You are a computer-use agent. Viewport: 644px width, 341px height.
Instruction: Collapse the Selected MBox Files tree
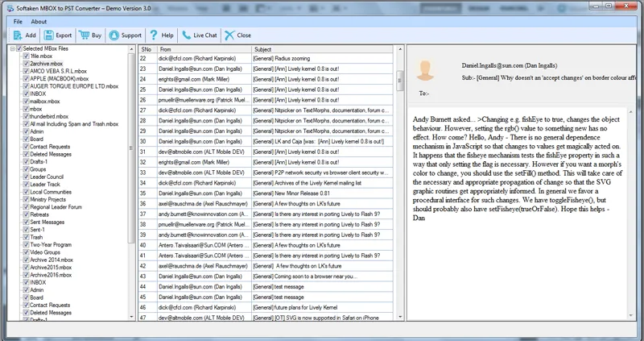point(12,48)
